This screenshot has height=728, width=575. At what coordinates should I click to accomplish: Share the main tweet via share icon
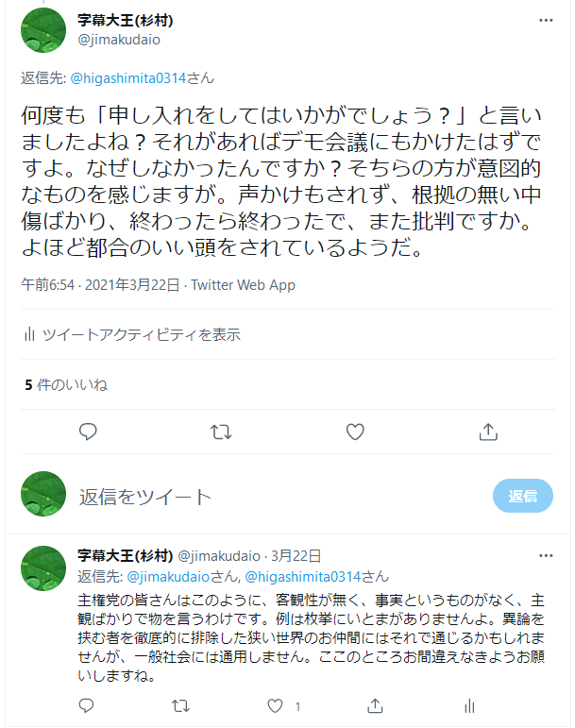pyautogui.click(x=488, y=432)
